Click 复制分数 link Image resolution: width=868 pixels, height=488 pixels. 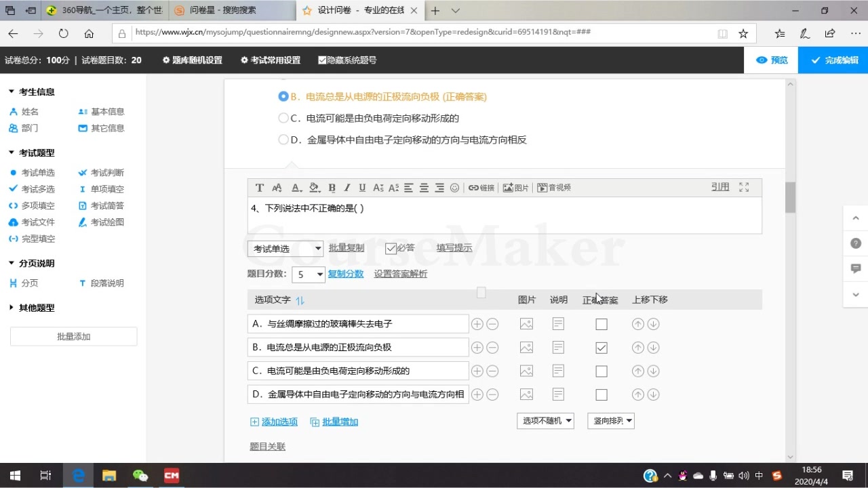click(x=346, y=274)
